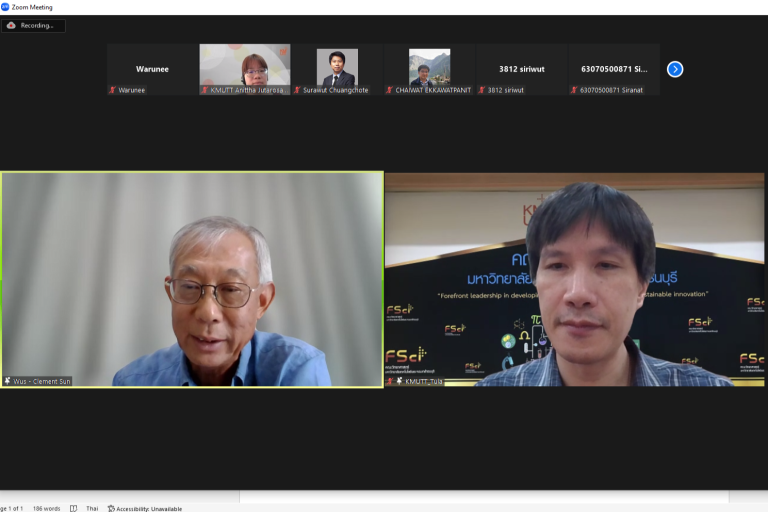768x512 pixels.
Task: Select CHAIWAT EKKAWATPANIT profile thumbnail
Action: pyautogui.click(x=430, y=67)
